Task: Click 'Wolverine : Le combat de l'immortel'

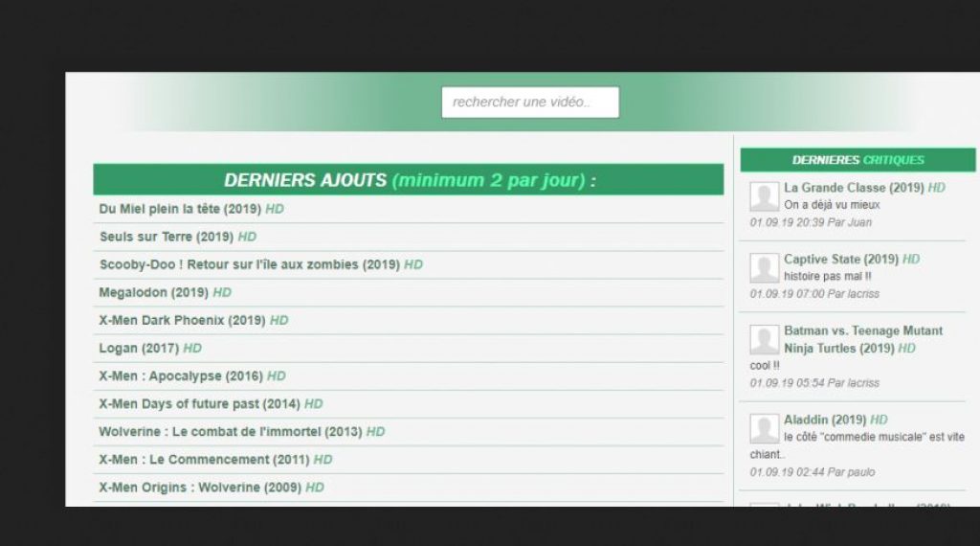Action: [x=230, y=431]
